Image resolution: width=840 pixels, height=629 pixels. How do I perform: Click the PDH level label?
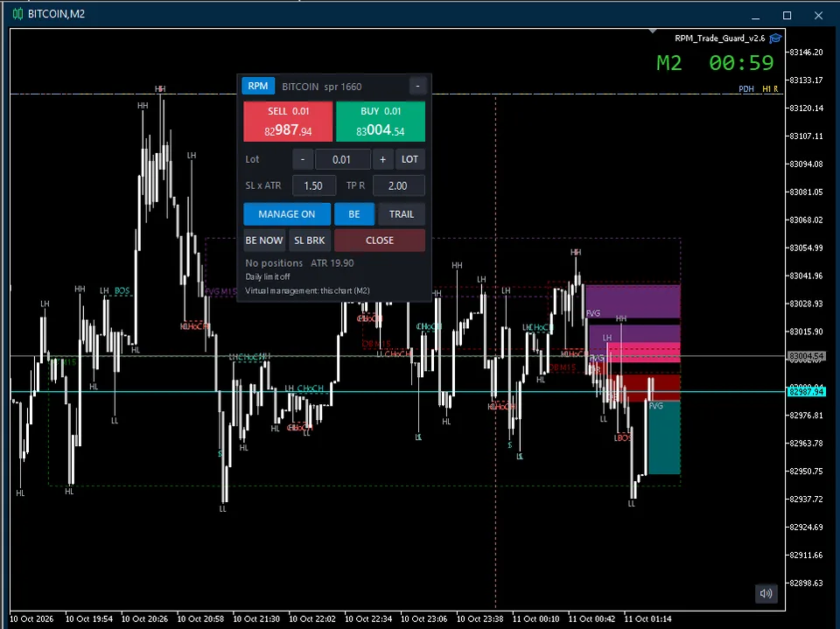tap(746, 89)
